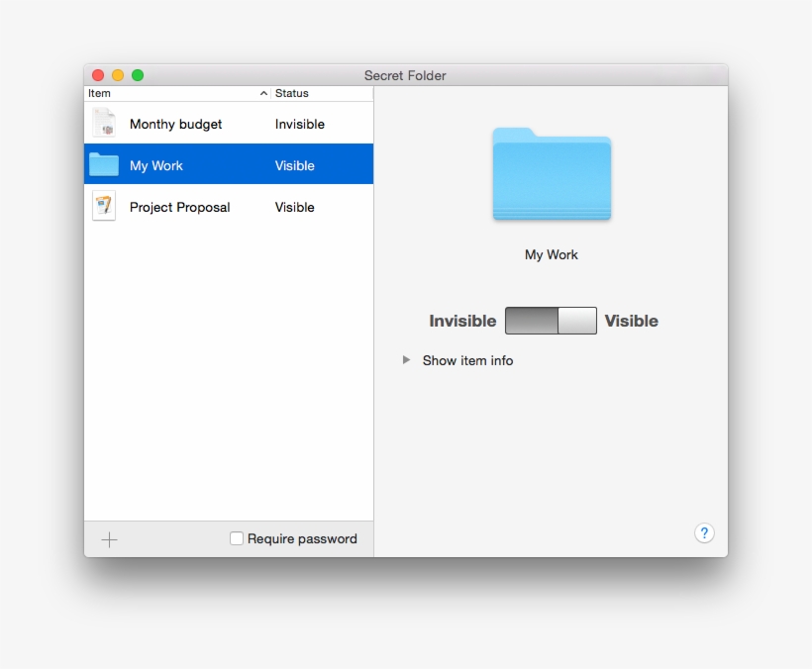Viewport: 812px width, 669px height.
Task: Click the sort arrow on the Item column
Action: (x=263, y=93)
